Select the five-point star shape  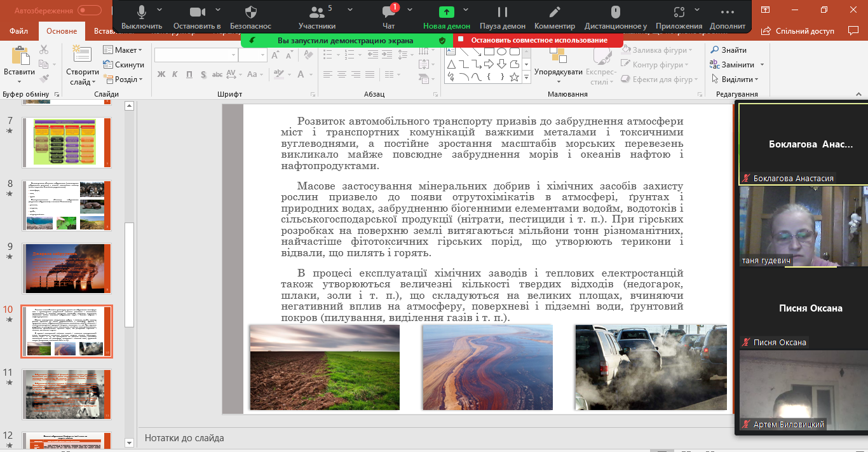pyautogui.click(x=515, y=78)
